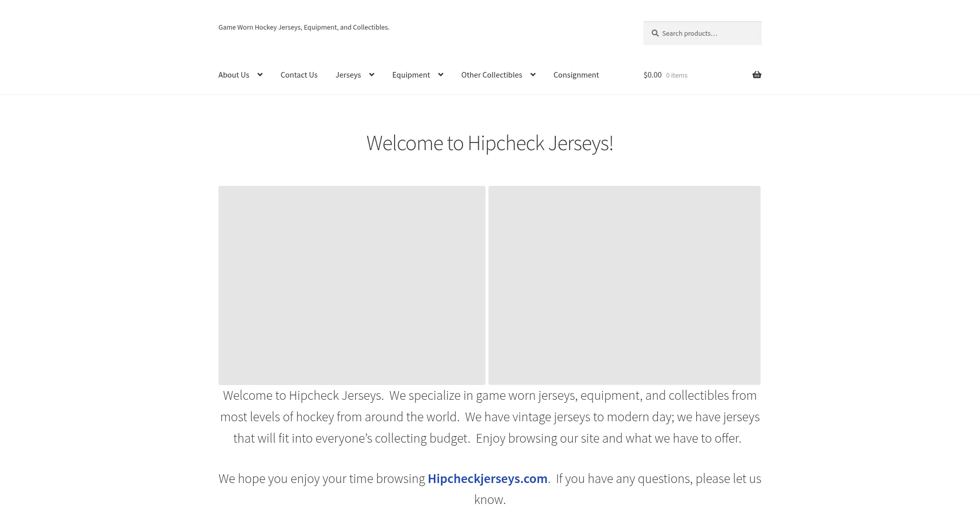Expand the About Us dropdown arrow

[x=260, y=75]
